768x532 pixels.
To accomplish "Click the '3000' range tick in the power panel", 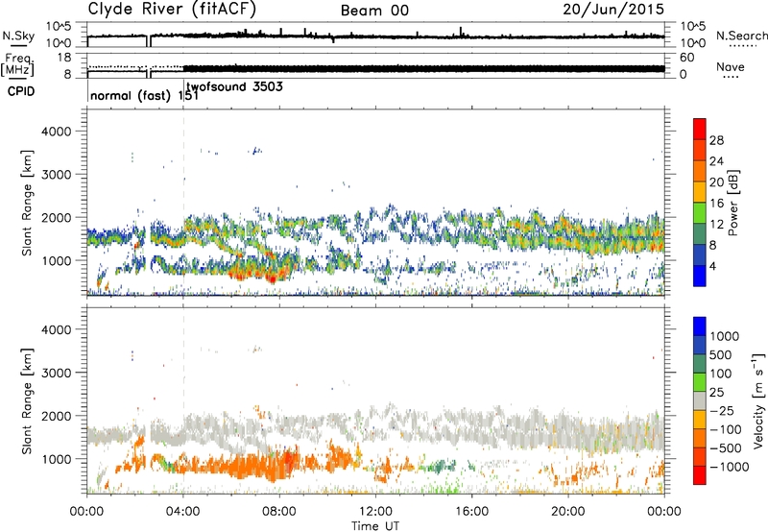I will (56, 175).
